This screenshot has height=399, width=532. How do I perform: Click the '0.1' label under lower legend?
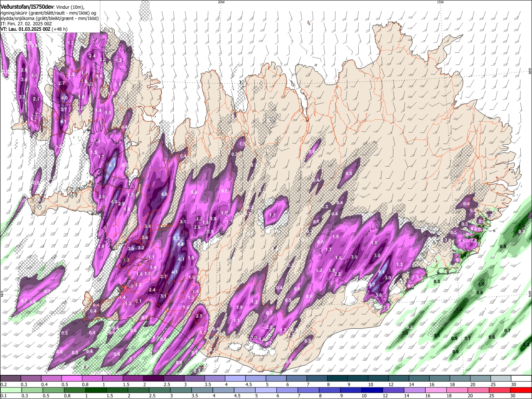click(3, 396)
